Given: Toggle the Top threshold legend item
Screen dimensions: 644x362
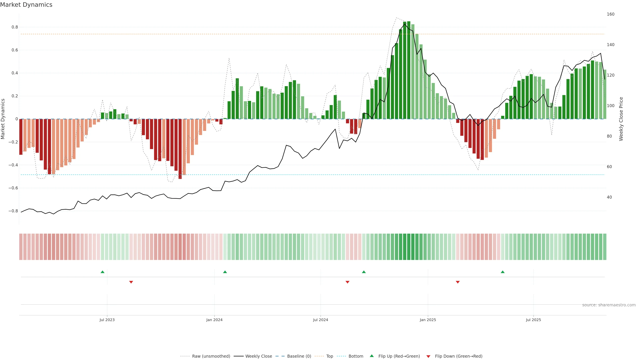Looking at the screenshot, I should pos(330,356).
